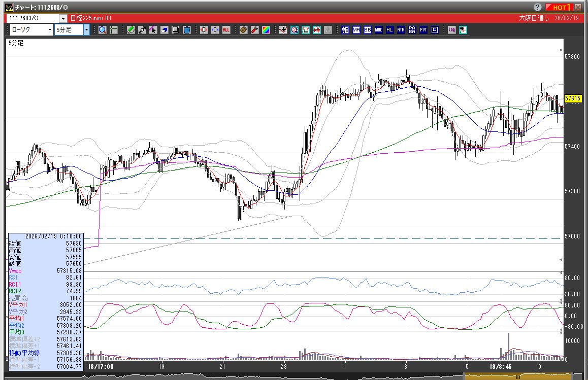The width and height of the screenshot is (588, 380).
Task: Click the yellow range slider at bottom
Action: click(x=517, y=377)
